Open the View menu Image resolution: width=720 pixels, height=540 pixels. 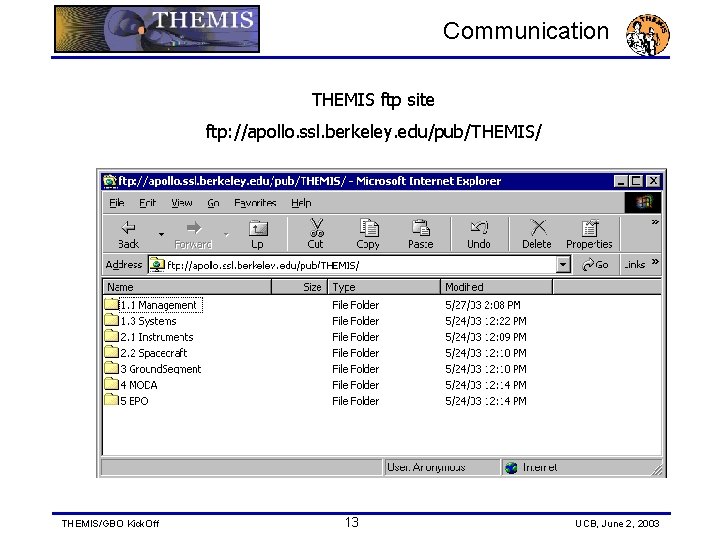(182, 202)
